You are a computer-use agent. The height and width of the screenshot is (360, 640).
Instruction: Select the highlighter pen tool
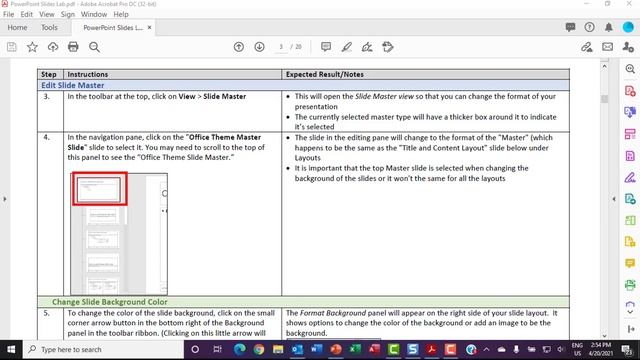pyautogui.click(x=347, y=47)
